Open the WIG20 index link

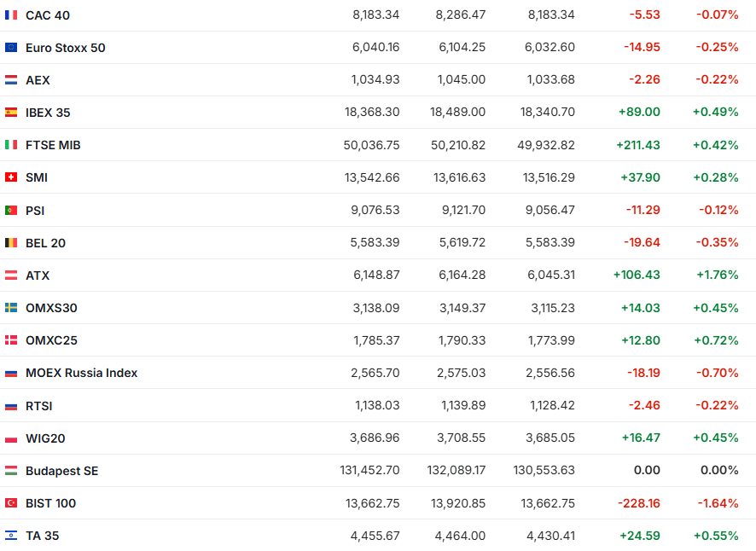point(45,438)
